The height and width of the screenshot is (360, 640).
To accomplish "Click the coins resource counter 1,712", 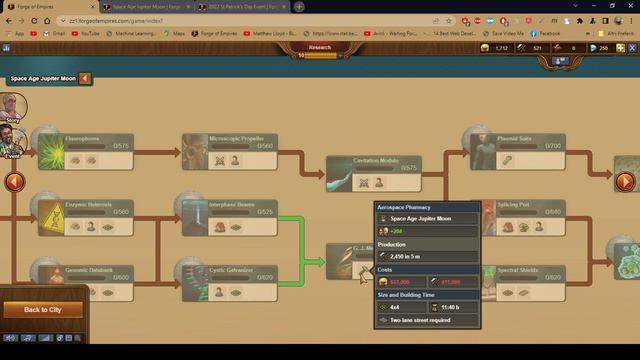I will [x=496, y=48].
